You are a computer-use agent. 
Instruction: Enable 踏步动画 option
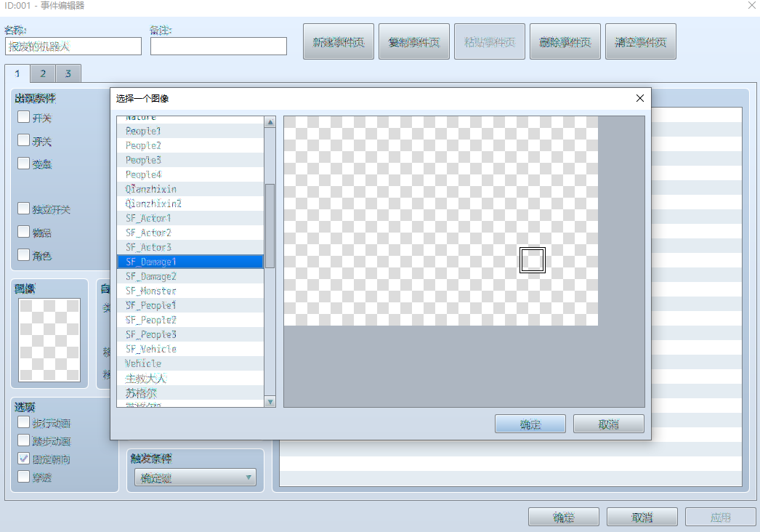[x=23, y=440]
